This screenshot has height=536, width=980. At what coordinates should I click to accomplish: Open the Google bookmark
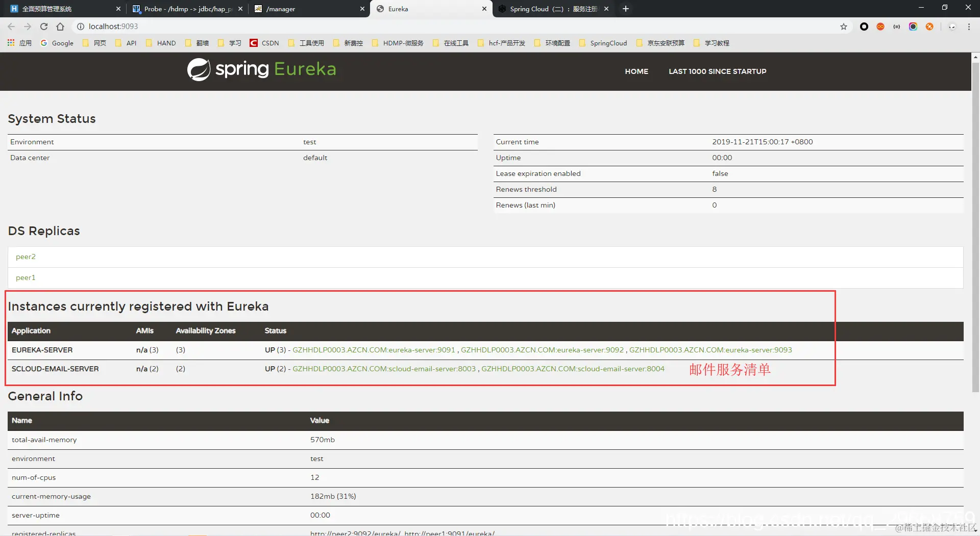(x=57, y=43)
